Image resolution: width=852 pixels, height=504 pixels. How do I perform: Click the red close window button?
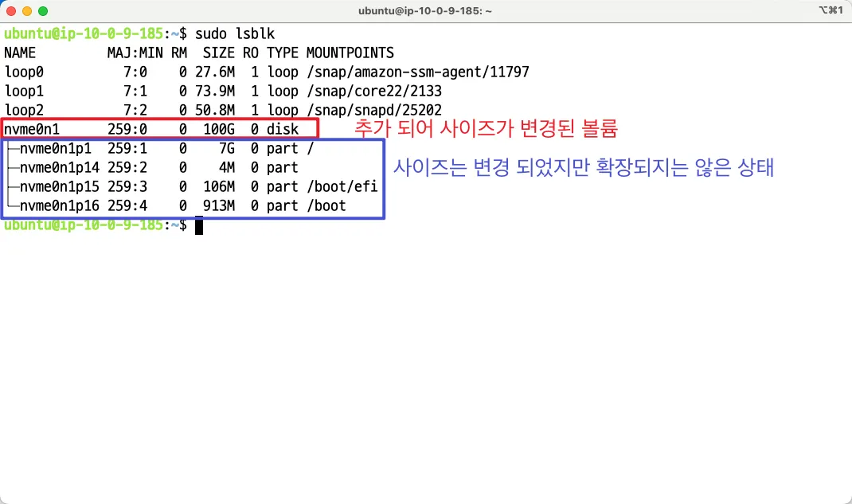[x=11, y=11]
